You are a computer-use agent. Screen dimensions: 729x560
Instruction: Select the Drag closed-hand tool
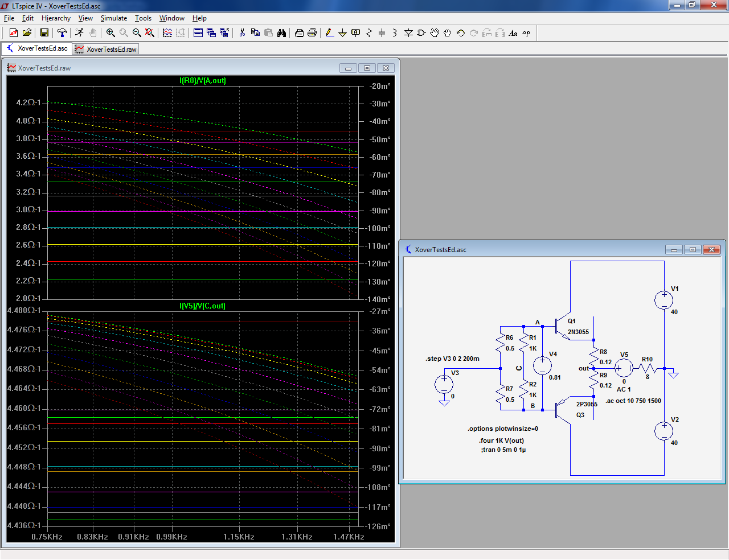click(x=448, y=33)
